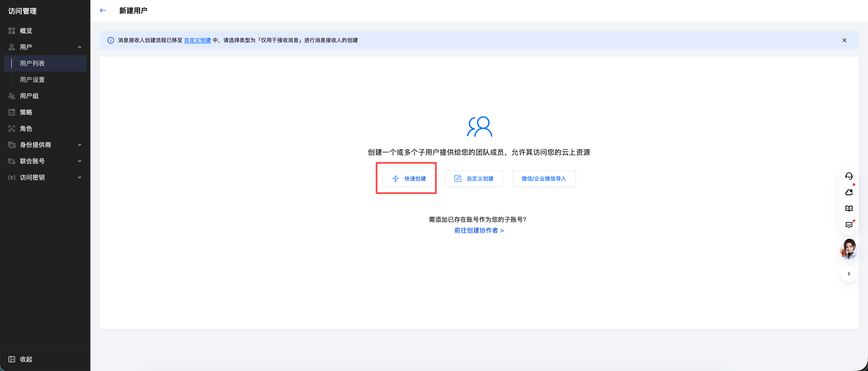The height and width of the screenshot is (371, 868).
Task: Collapse the 用户 menu section chevron
Action: pos(80,47)
